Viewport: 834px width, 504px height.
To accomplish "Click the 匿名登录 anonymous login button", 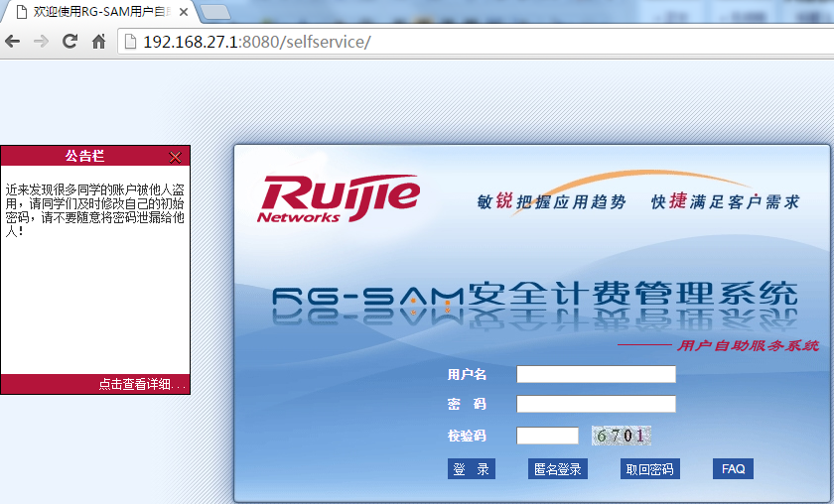I will pyautogui.click(x=557, y=469).
